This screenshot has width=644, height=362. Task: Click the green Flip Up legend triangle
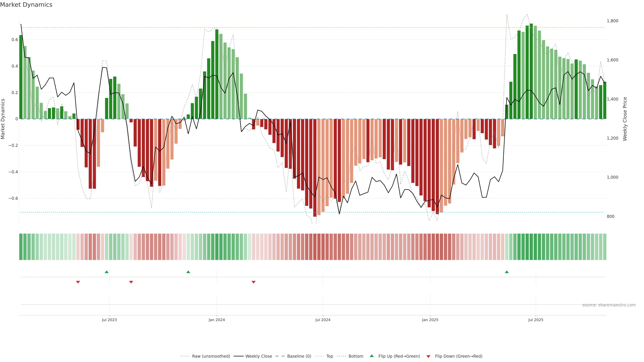point(372,356)
